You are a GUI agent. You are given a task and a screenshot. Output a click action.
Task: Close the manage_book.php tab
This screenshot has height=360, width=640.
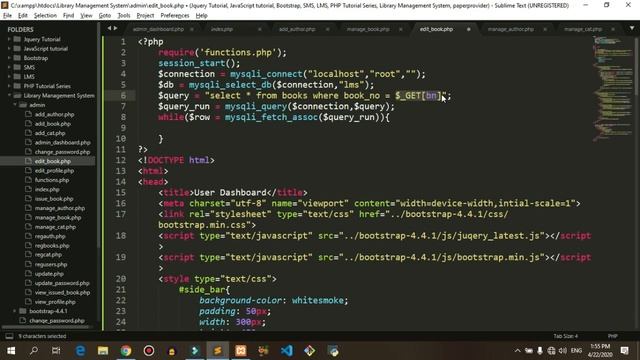400,29
